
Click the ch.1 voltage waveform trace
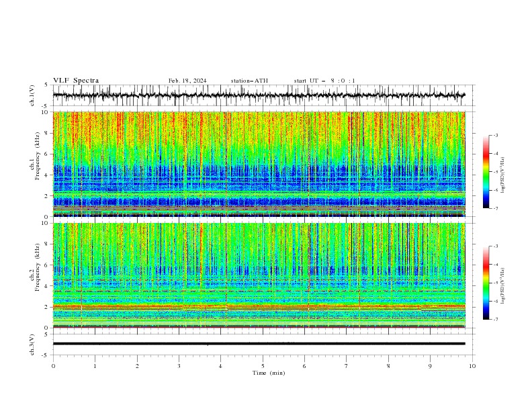259,95
